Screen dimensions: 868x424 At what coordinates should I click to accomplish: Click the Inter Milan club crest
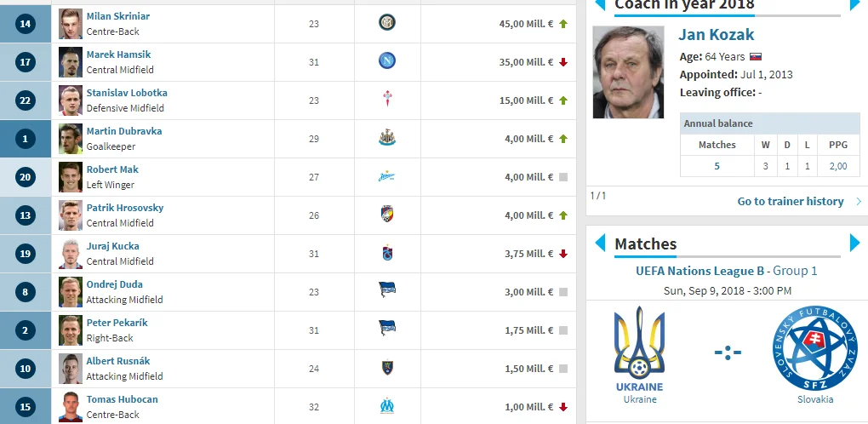point(387,23)
